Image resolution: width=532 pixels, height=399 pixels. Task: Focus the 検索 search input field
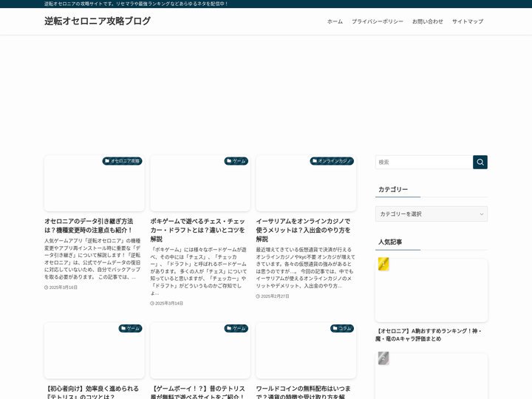point(424,162)
